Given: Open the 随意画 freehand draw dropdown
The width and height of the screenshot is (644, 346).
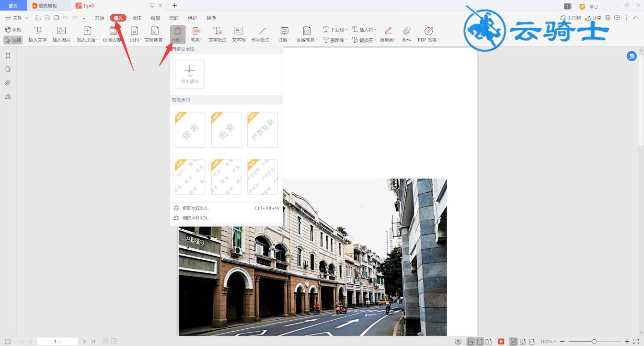Looking at the screenshot, I should 388,34.
